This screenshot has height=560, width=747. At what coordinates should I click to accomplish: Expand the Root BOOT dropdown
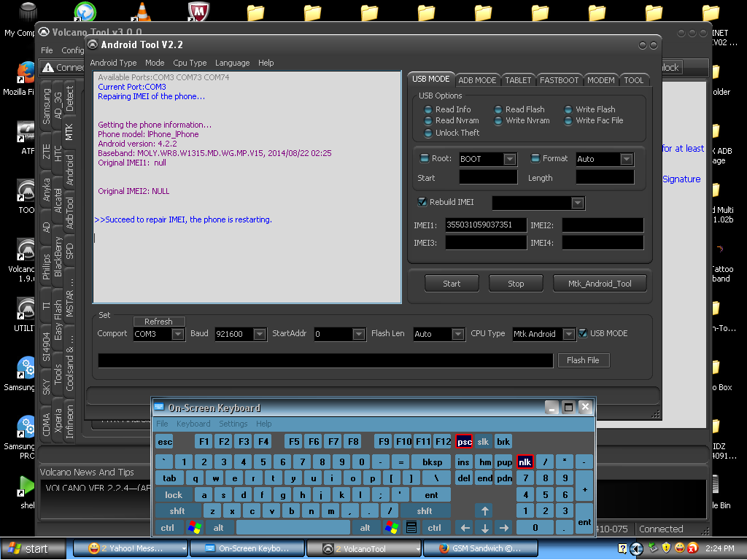pyautogui.click(x=510, y=159)
